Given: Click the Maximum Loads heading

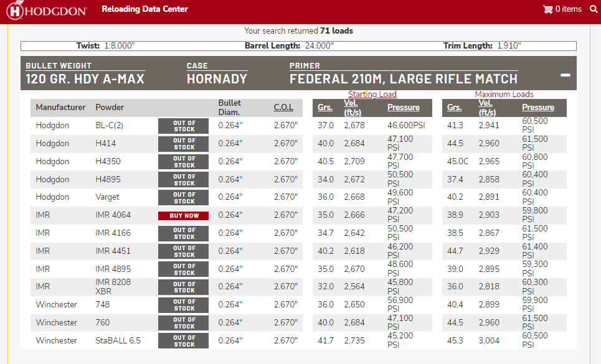Looking at the screenshot, I should click(x=504, y=94).
